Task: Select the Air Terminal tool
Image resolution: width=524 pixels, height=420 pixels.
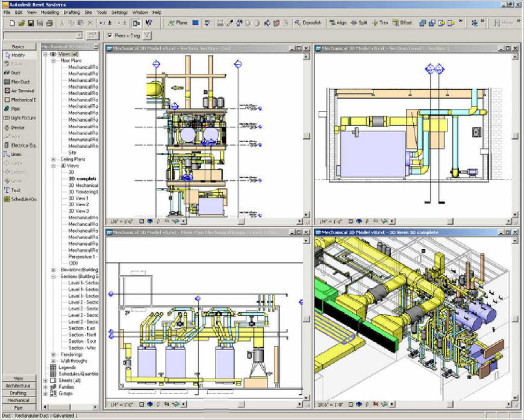Action: [19, 90]
